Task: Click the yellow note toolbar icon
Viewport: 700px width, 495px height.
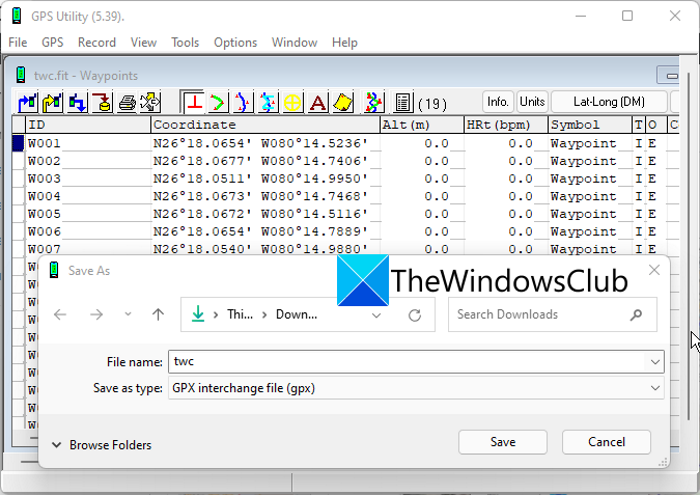Action: (x=342, y=102)
